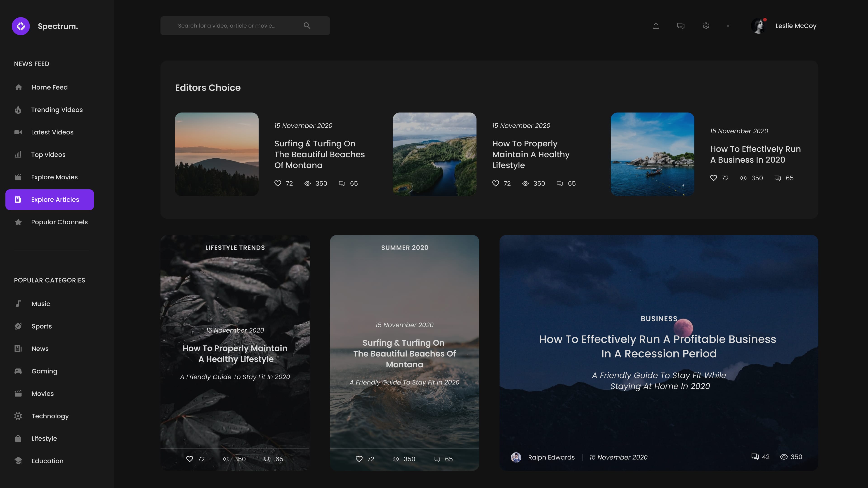The height and width of the screenshot is (488, 868).
Task: Open rocky island sea thumbnail
Action: pyautogui.click(x=652, y=154)
